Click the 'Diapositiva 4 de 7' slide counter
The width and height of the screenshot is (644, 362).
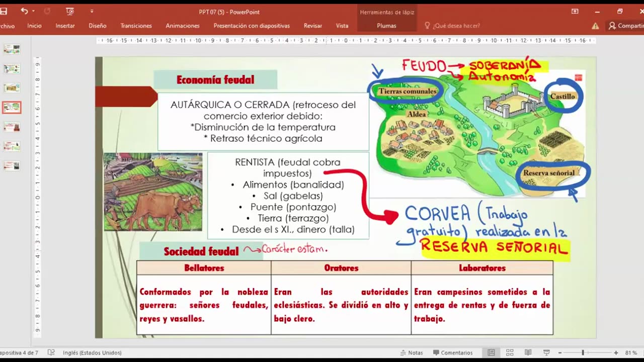pos(19,353)
